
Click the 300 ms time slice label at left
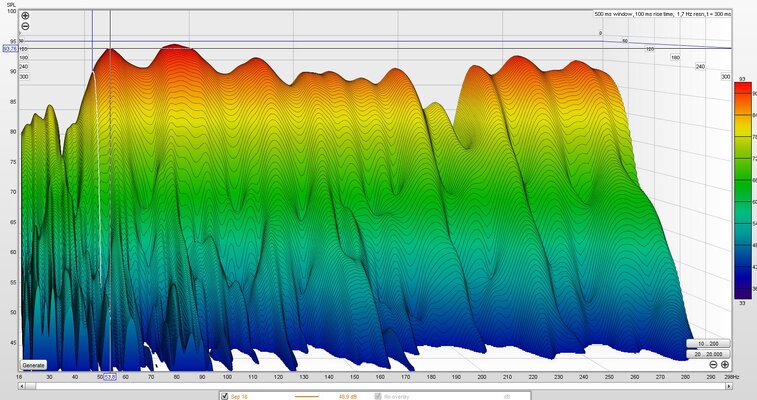[x=24, y=77]
